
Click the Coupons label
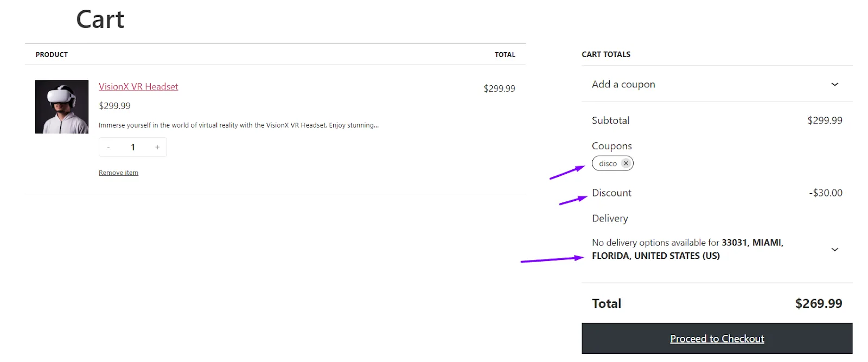pos(611,146)
